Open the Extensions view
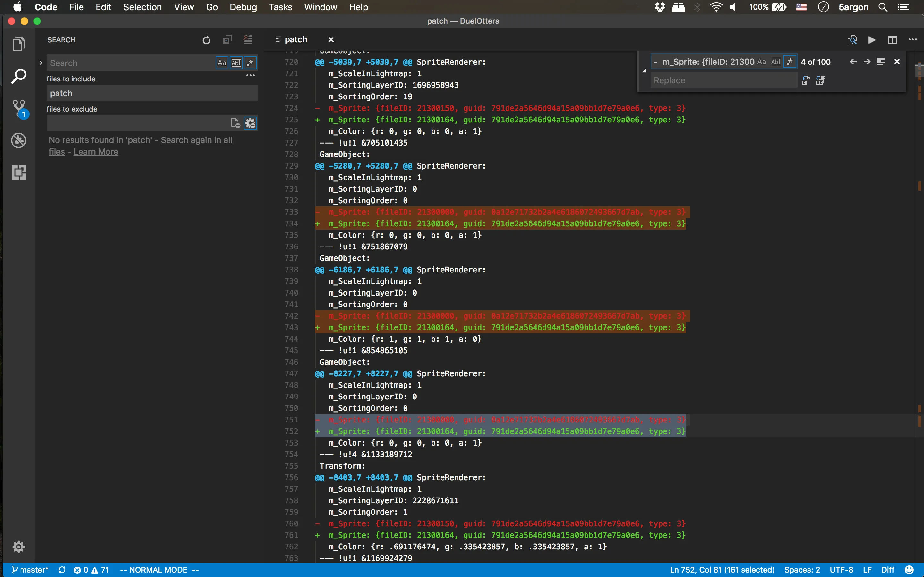 pos(18,172)
